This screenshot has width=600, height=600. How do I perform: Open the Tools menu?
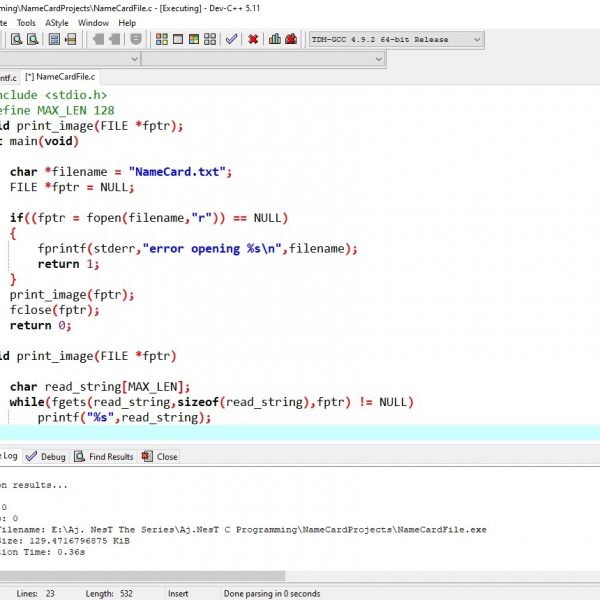click(26, 22)
